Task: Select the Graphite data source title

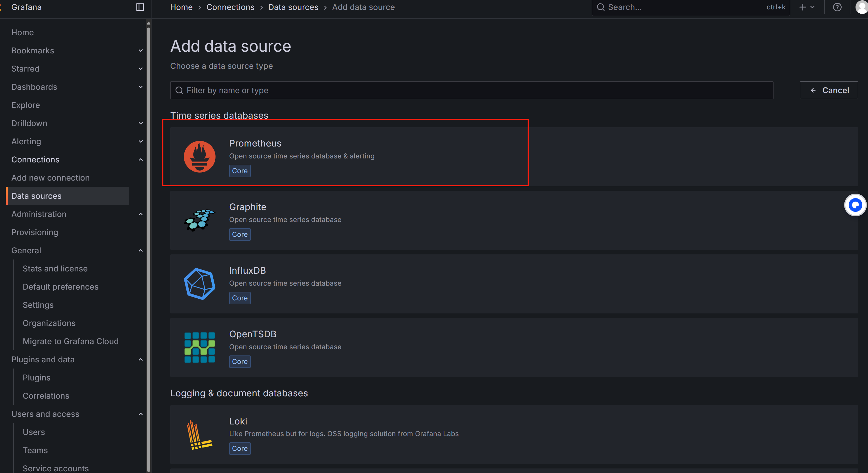Action: coord(248,207)
